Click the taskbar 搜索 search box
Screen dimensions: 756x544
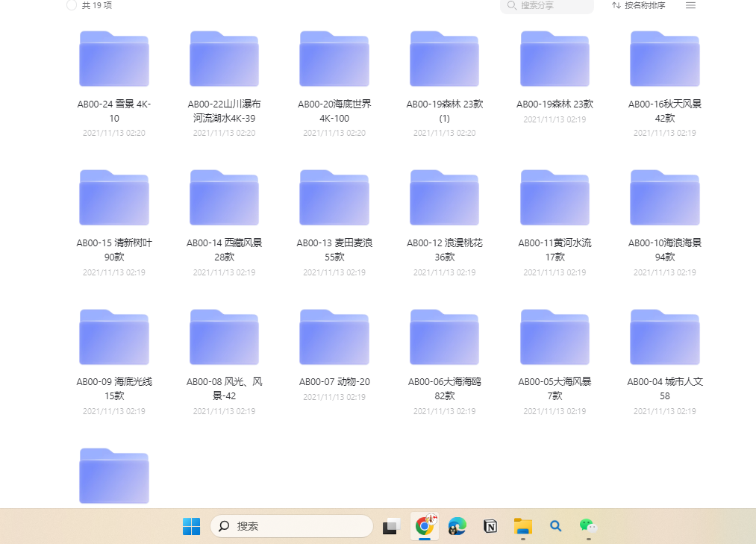[292, 526]
